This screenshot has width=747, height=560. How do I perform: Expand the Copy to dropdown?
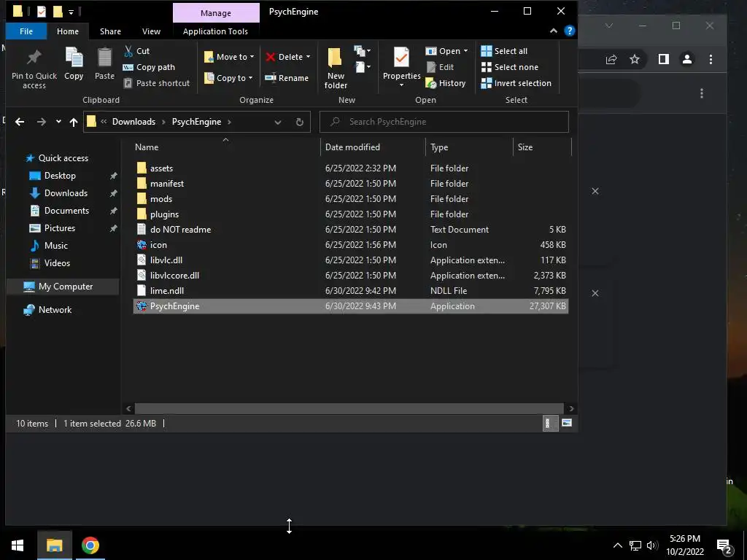click(x=251, y=77)
